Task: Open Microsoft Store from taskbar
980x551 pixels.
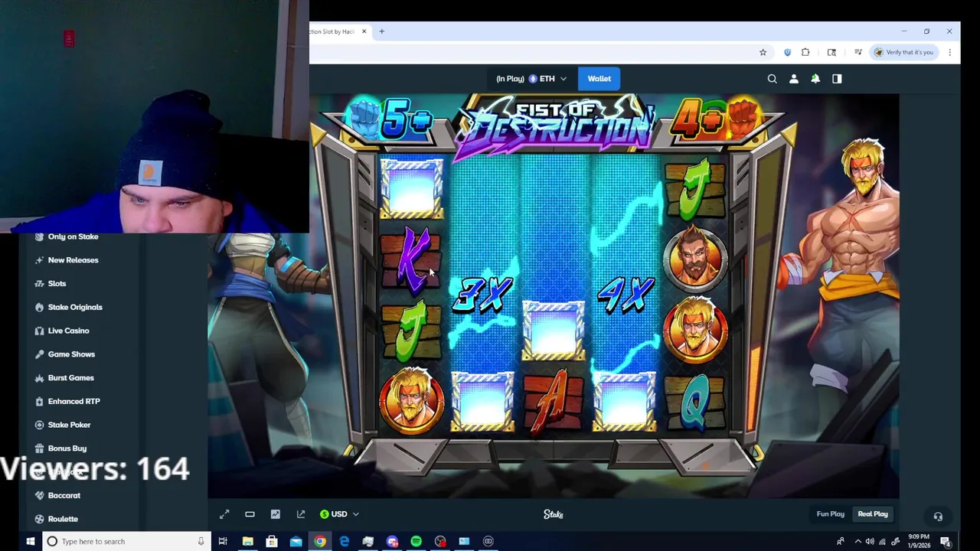Action: 272,541
